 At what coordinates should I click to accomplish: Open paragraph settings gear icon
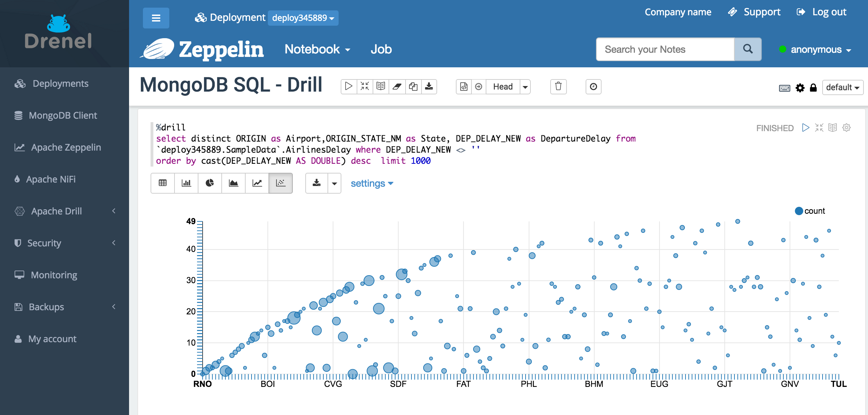click(846, 128)
